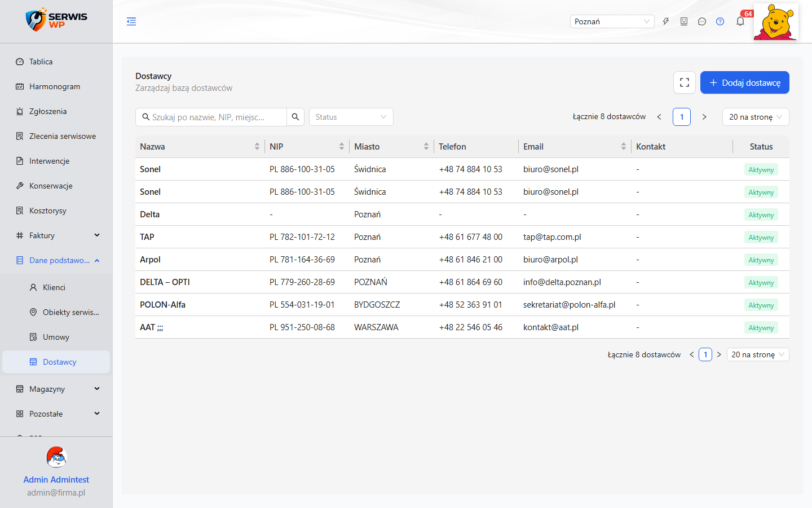Screen dimensions: 812x508
Task: Open Zlecenia serwisowe in the sidebar
Action: tap(56, 136)
